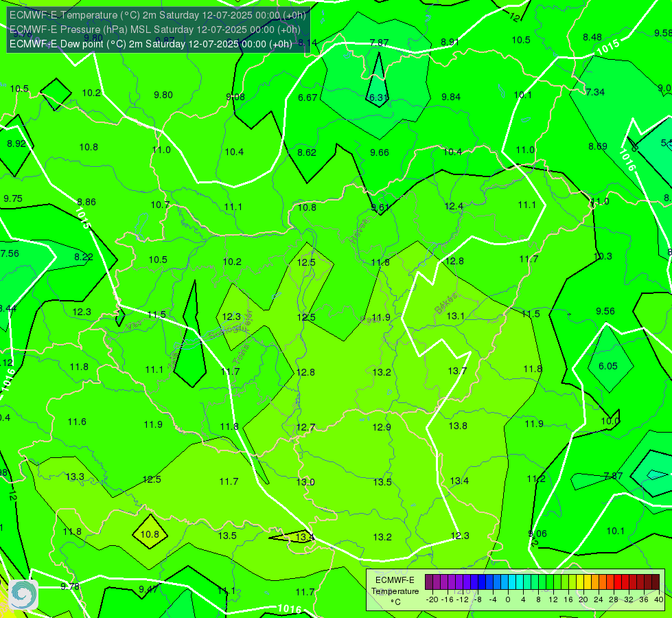Click the 13.8 temperature value
This screenshot has height=618, width=672.
[458, 426]
